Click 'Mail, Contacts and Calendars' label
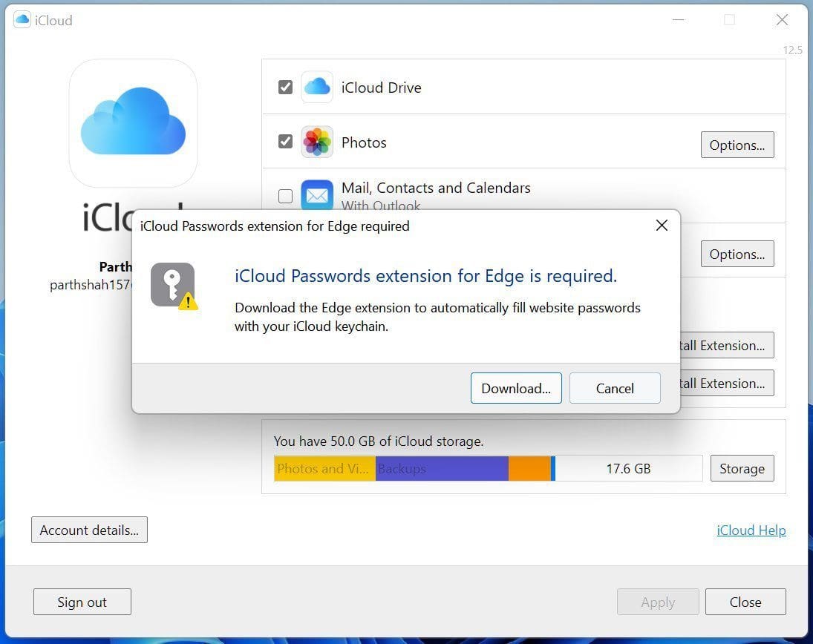Image resolution: width=813 pixels, height=644 pixels. point(436,188)
